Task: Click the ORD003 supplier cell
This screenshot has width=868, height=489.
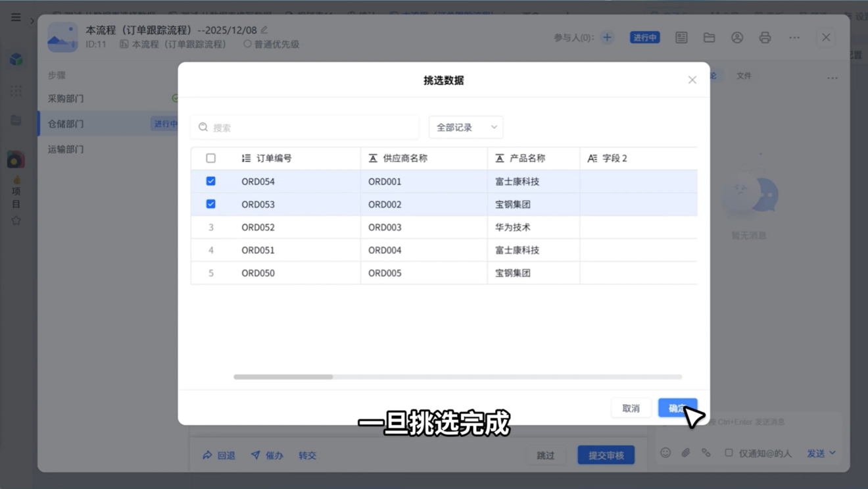Action: [x=424, y=227]
